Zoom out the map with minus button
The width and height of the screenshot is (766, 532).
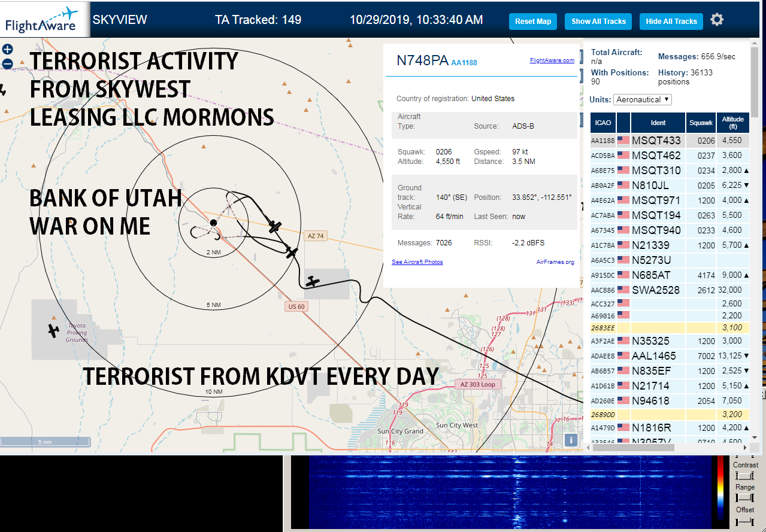click(x=8, y=63)
